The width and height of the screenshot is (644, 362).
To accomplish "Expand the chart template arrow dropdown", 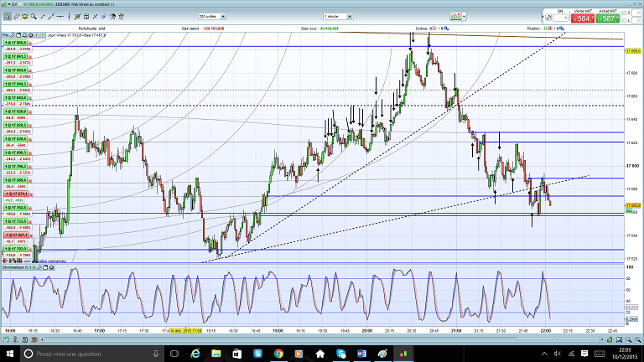I will (x=464, y=17).
